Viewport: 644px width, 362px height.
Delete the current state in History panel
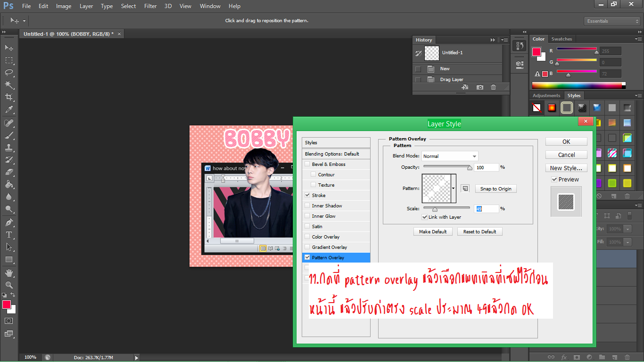(x=493, y=87)
